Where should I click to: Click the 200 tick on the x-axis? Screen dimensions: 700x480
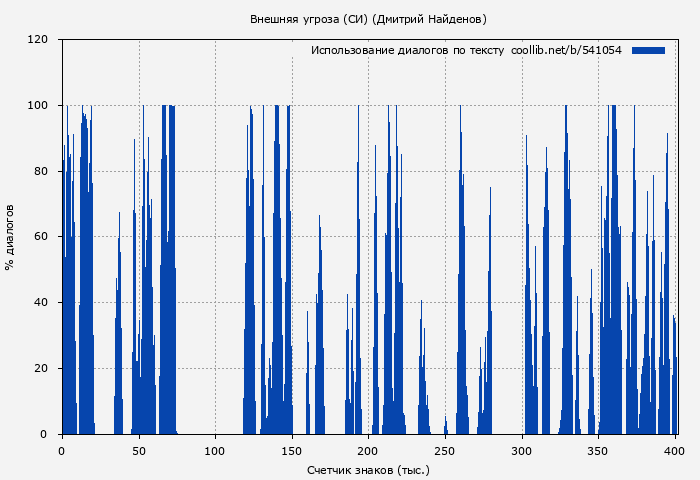tap(369, 451)
